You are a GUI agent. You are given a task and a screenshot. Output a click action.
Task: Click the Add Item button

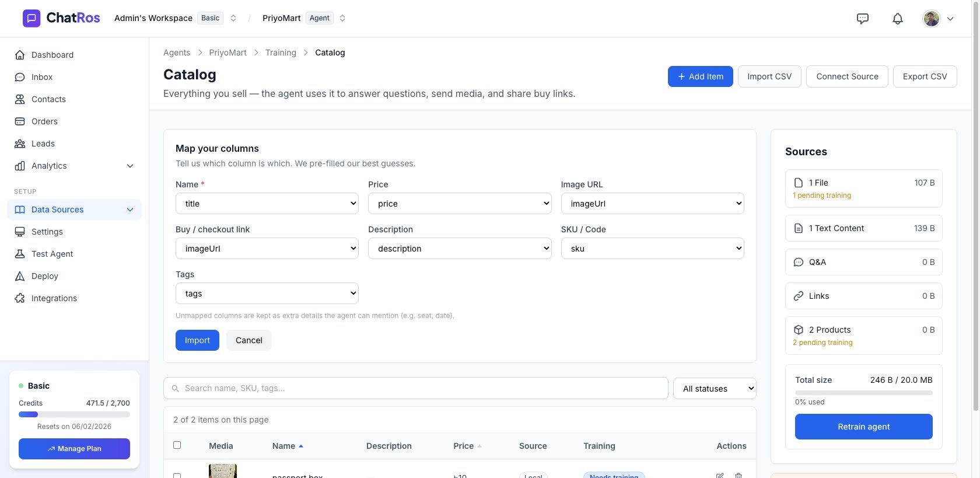tap(701, 76)
